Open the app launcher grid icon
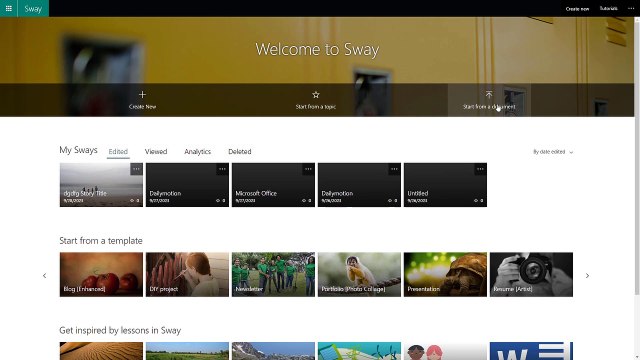 pyautogui.click(x=9, y=8)
